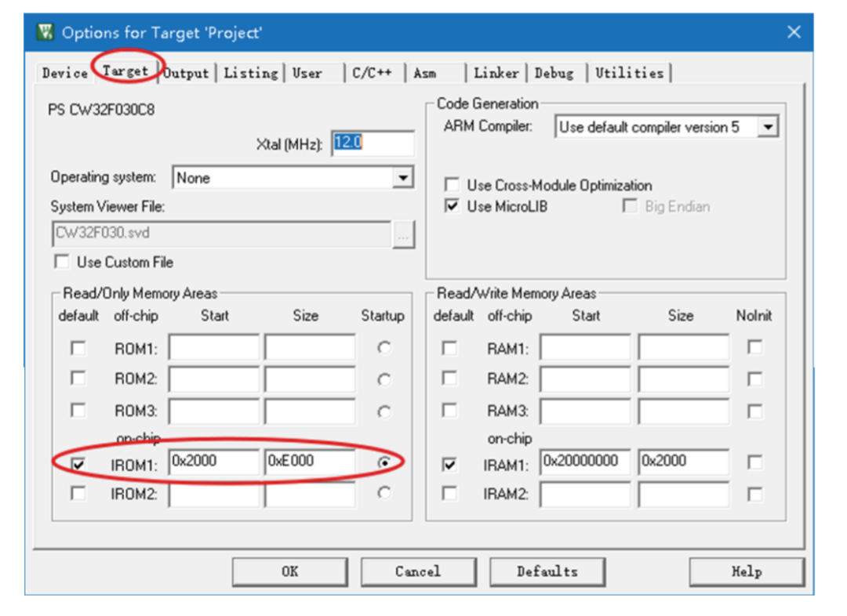847x616 pixels.
Task: Check the IRAM2 default checkbox
Action: point(449,494)
